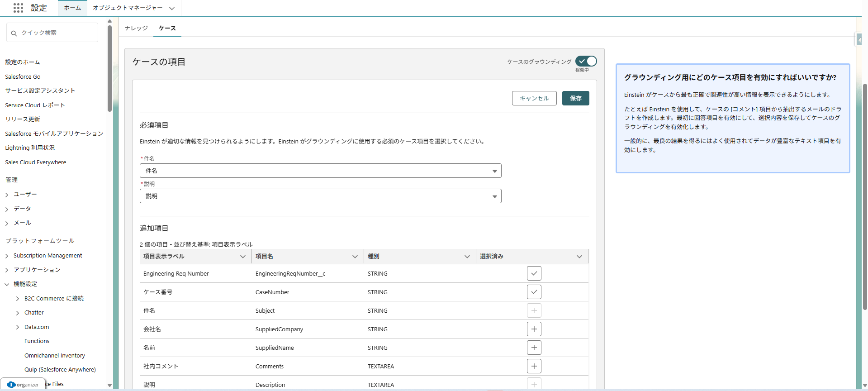Add 社内コメント field with plus icon
The width and height of the screenshot is (868, 391).
tap(534, 366)
